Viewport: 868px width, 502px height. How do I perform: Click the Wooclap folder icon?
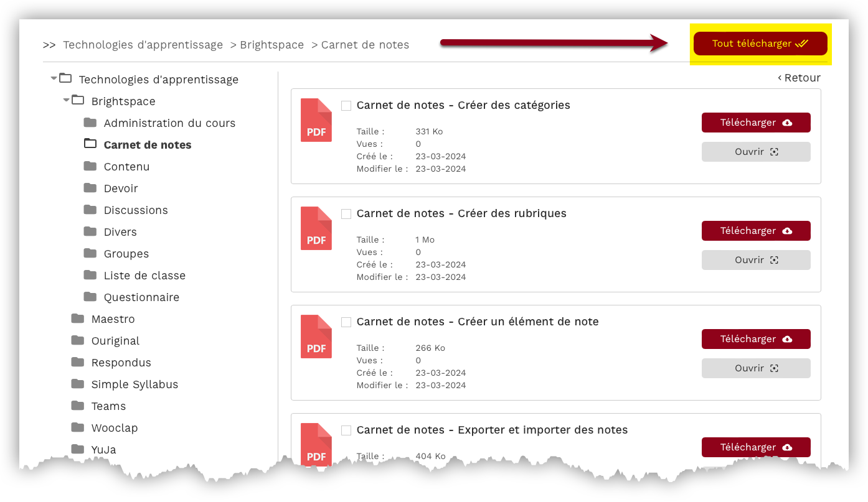(x=78, y=427)
